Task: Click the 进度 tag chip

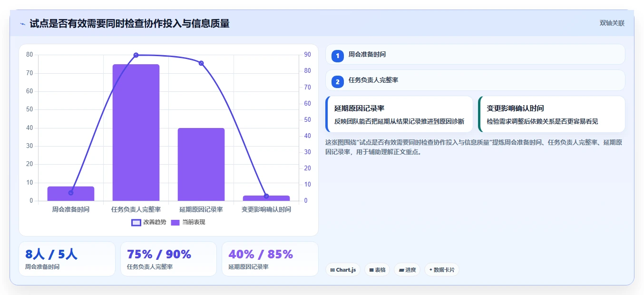Action: (407, 270)
